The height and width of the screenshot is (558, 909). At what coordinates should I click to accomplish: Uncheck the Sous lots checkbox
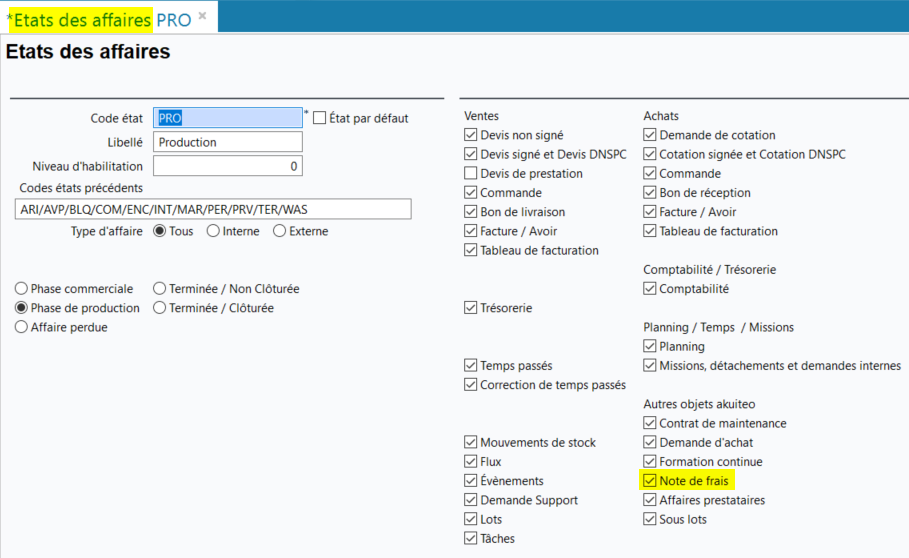(x=650, y=519)
